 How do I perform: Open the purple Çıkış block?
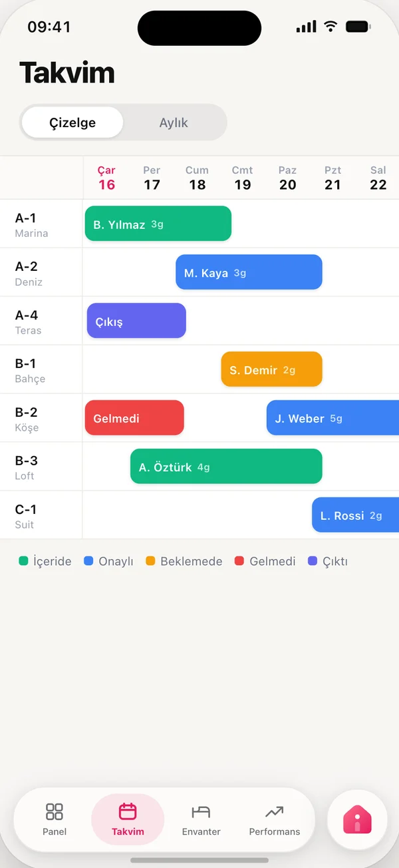136,321
